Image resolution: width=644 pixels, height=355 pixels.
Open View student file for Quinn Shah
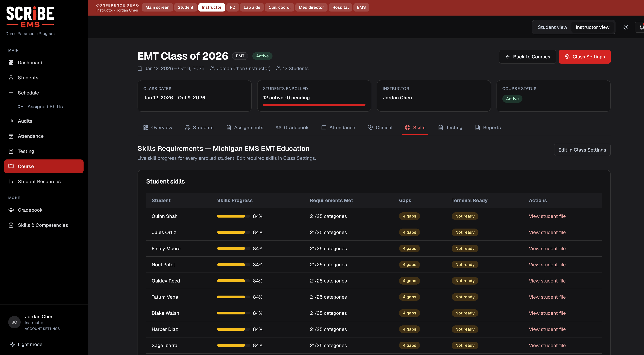click(547, 216)
